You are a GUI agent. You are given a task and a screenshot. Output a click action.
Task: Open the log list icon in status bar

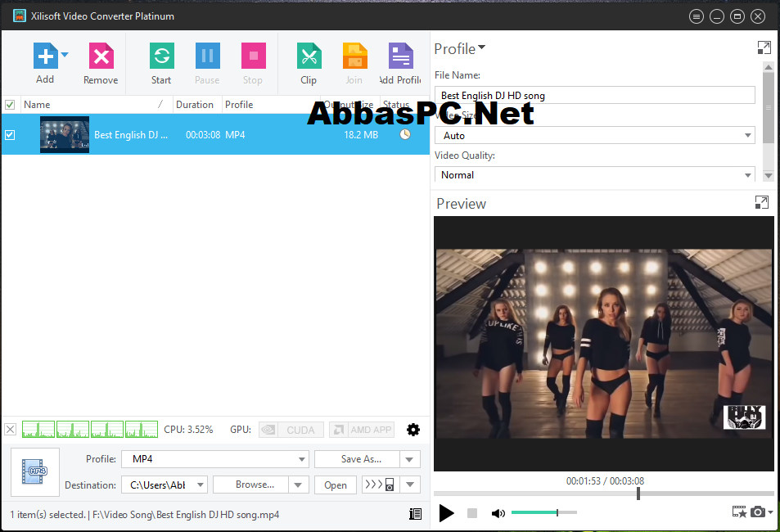[x=415, y=514]
